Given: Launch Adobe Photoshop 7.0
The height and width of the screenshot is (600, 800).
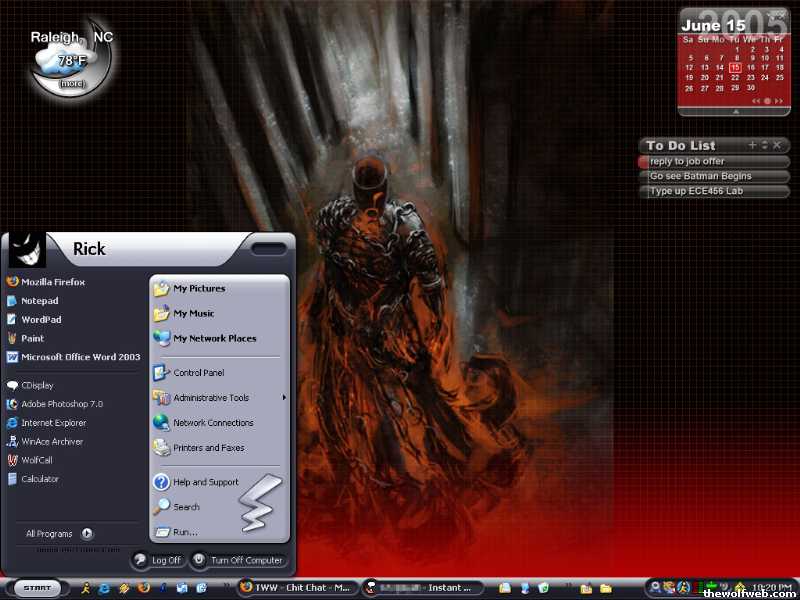Looking at the screenshot, I should [61, 404].
